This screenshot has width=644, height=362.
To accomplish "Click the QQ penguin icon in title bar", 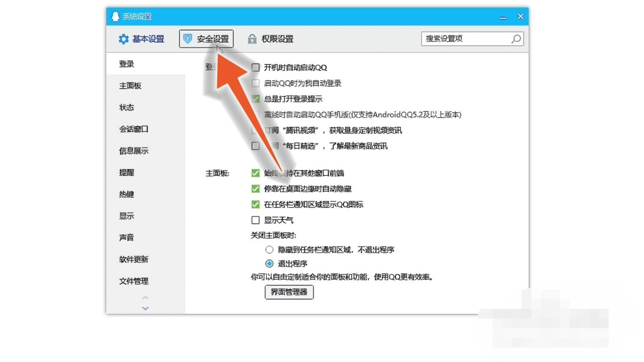I will tap(116, 16).
